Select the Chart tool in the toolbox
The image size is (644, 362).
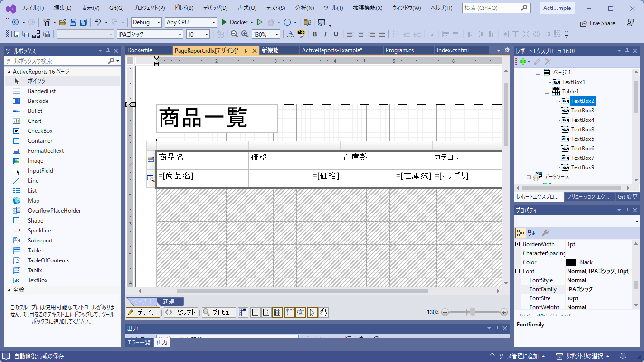pyautogui.click(x=62, y=121)
